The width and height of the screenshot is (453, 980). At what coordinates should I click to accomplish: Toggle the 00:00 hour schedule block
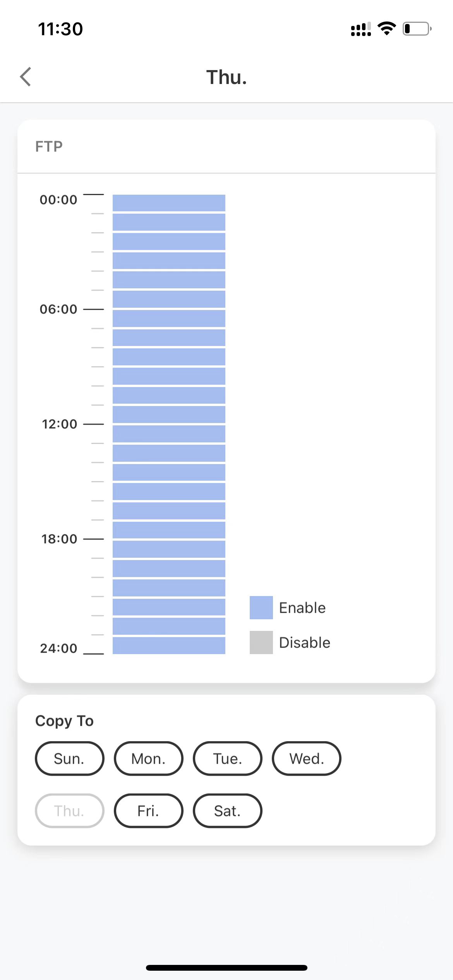click(x=169, y=203)
